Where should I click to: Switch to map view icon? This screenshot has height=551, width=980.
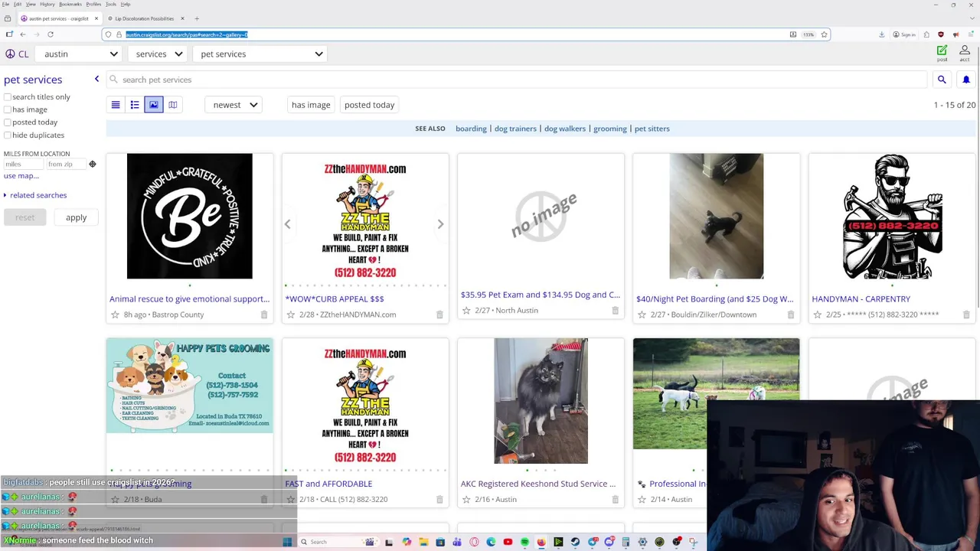[x=173, y=105]
